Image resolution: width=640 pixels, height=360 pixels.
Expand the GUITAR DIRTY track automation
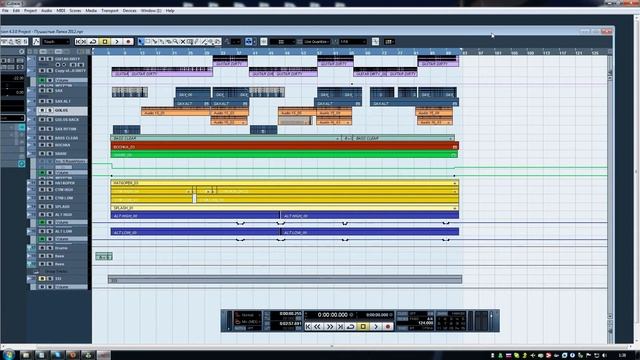pos(29,59)
